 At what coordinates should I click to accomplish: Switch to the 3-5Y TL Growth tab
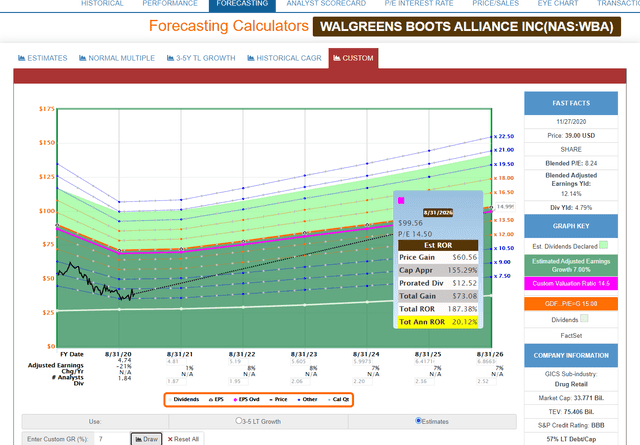(201, 58)
